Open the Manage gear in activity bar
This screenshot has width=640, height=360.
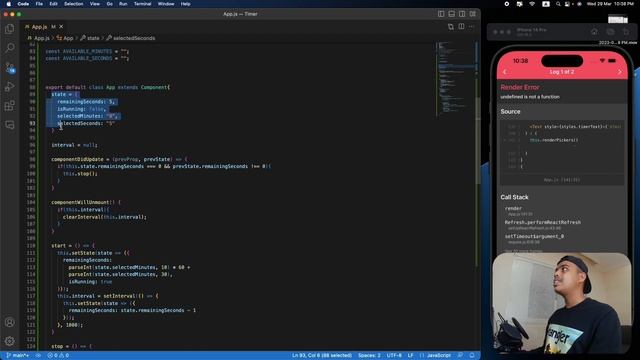[9, 341]
